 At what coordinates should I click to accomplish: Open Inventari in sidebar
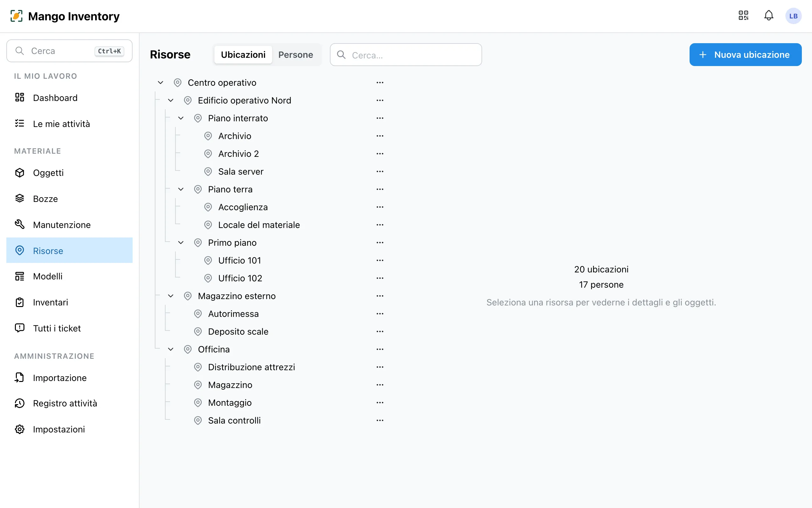[69, 302]
